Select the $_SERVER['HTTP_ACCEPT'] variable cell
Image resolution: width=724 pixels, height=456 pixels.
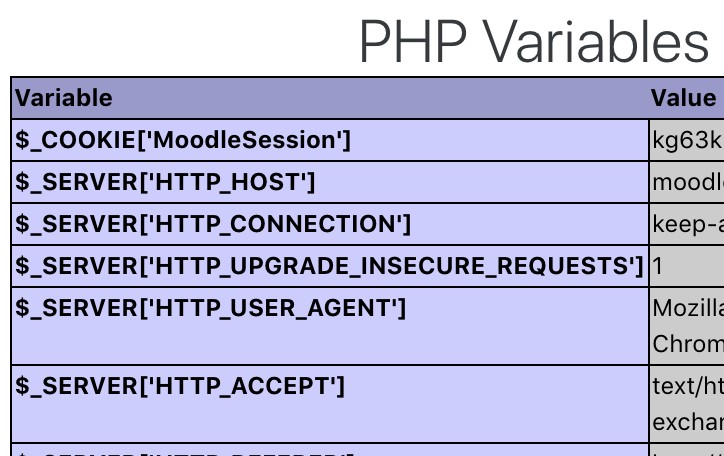coord(179,386)
